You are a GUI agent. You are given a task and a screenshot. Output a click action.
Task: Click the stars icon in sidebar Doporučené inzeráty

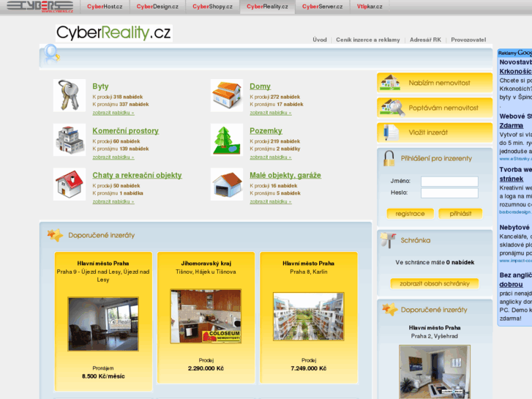(389, 310)
